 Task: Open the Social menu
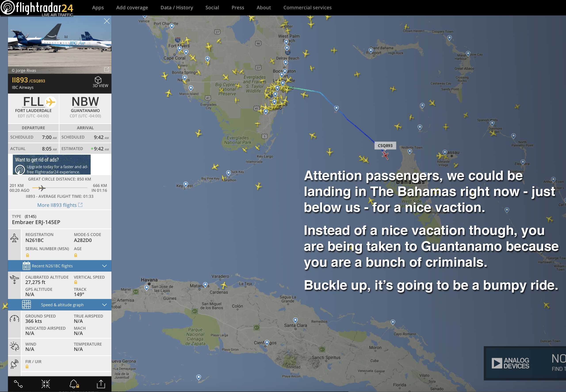click(x=212, y=8)
